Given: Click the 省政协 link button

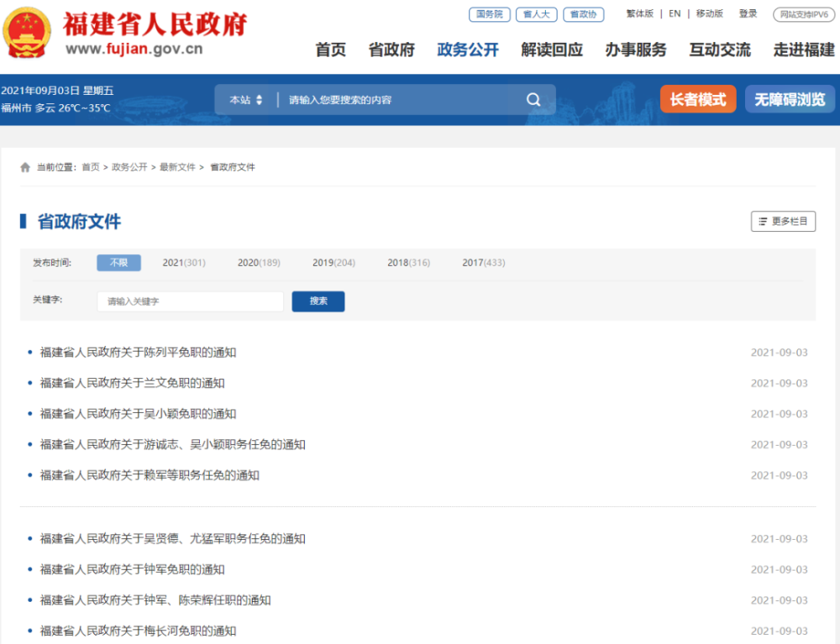Looking at the screenshot, I should [x=584, y=14].
